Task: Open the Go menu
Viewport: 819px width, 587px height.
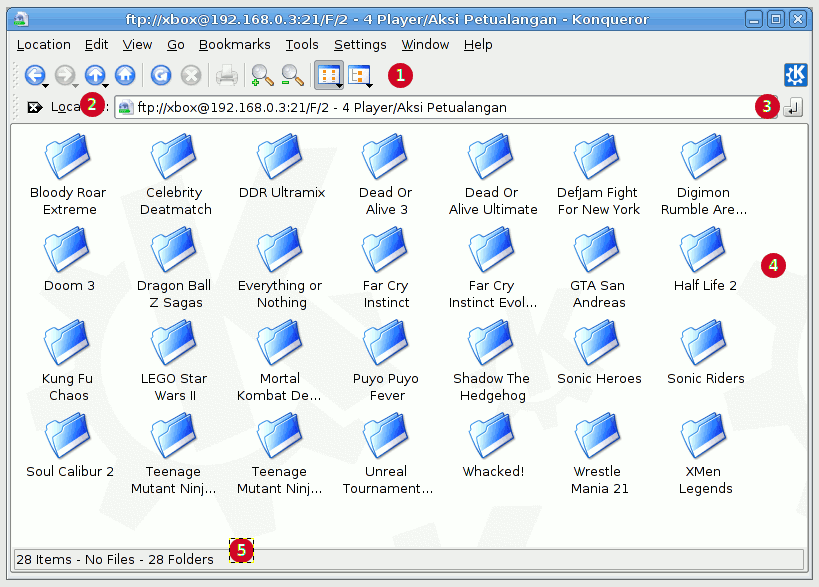Action: click(176, 45)
